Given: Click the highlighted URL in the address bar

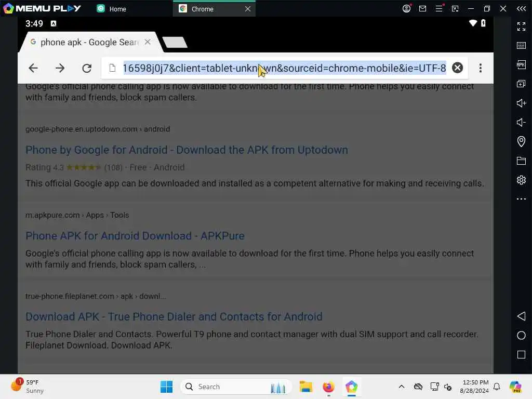Looking at the screenshot, I should [284, 68].
